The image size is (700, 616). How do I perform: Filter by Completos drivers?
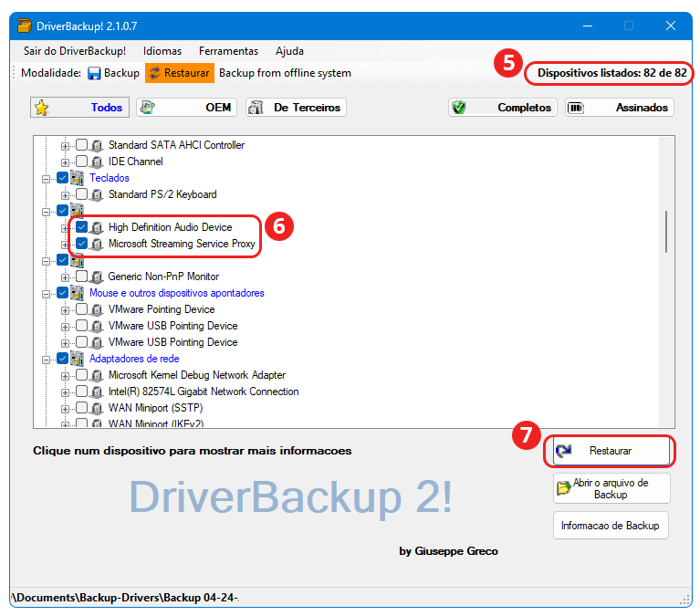coord(502,108)
